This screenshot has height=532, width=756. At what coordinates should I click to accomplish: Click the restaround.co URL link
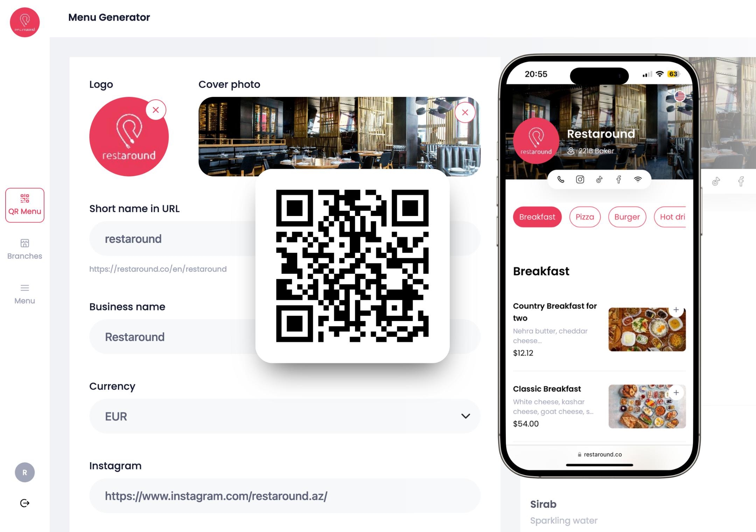tap(601, 454)
